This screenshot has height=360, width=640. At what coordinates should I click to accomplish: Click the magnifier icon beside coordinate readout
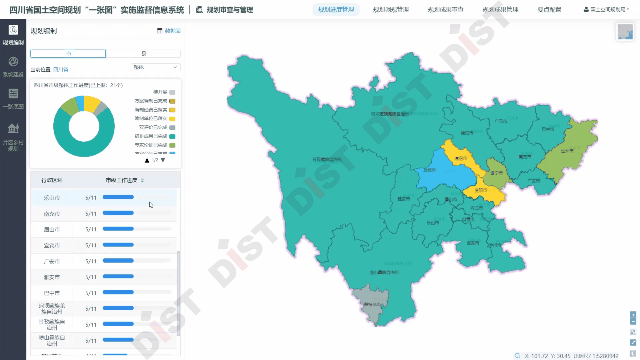(517, 356)
